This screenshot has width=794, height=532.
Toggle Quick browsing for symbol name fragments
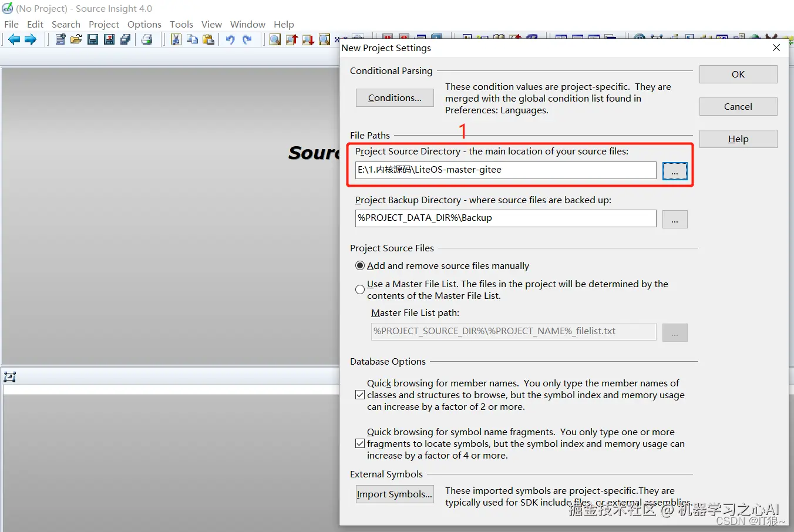(360, 443)
